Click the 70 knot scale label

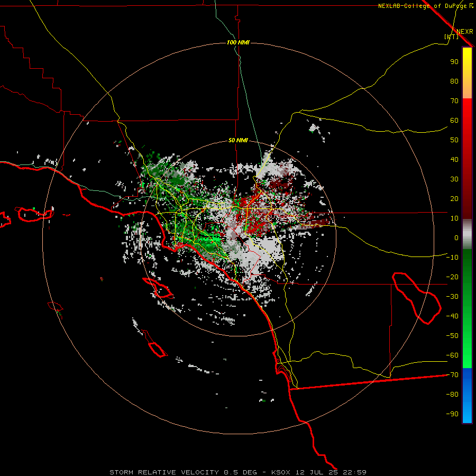454,101
